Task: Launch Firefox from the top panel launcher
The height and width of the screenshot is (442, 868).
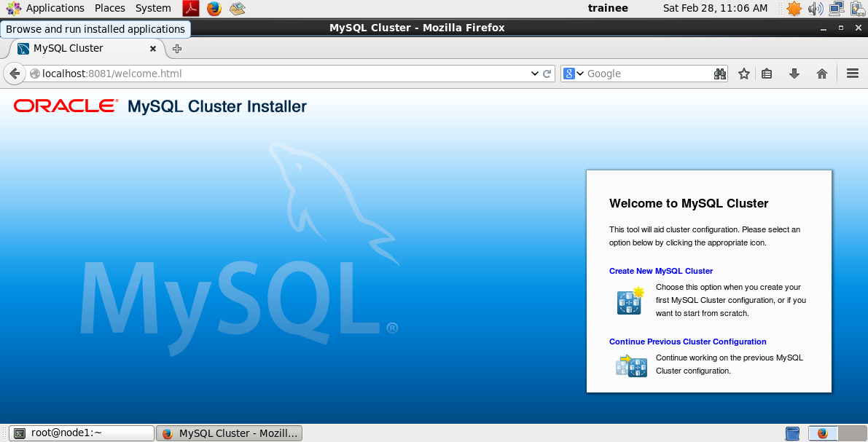Action: click(x=214, y=9)
